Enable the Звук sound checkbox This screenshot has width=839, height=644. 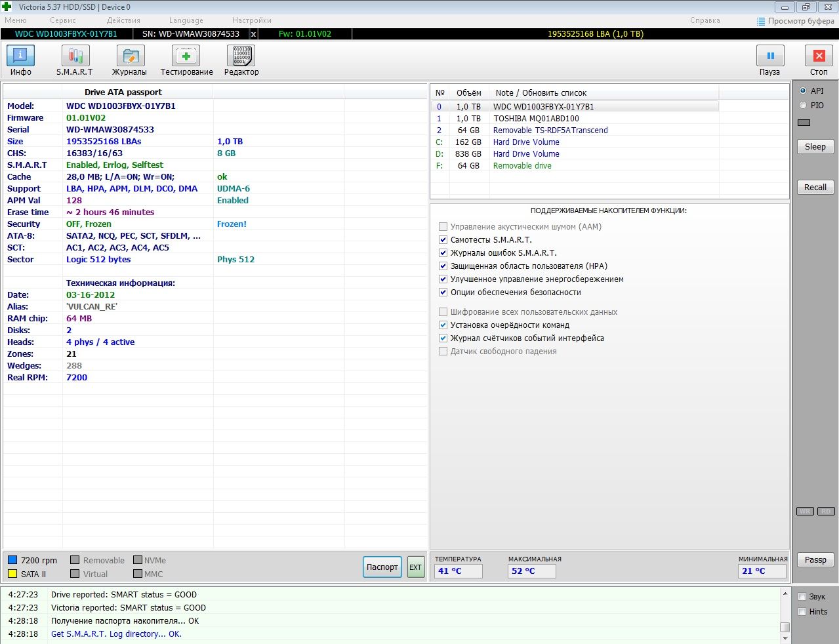802,597
